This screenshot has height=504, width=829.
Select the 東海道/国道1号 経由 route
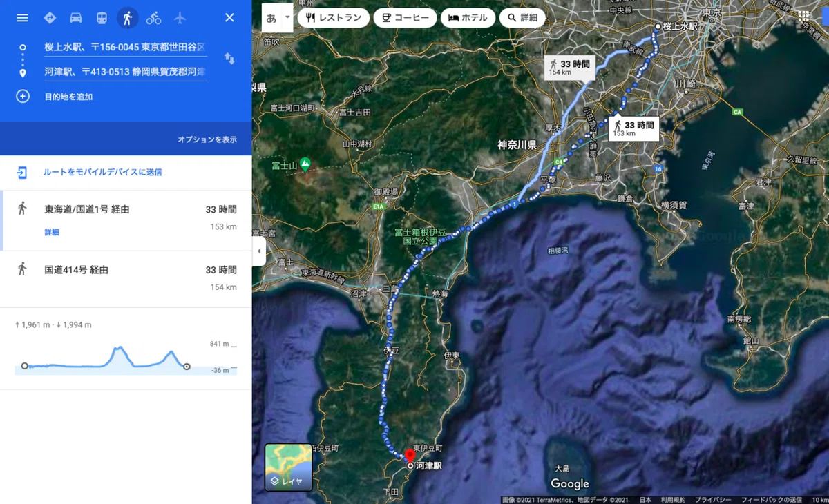126,220
